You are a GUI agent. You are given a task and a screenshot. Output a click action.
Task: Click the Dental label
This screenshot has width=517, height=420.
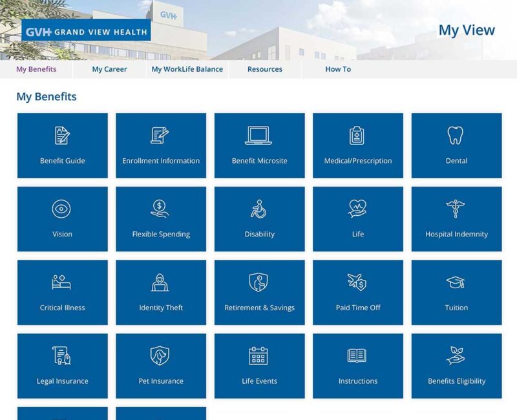click(457, 161)
